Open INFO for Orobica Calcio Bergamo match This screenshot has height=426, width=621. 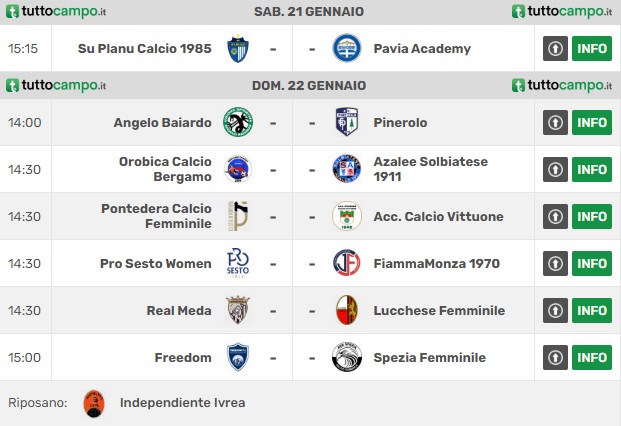[592, 169]
